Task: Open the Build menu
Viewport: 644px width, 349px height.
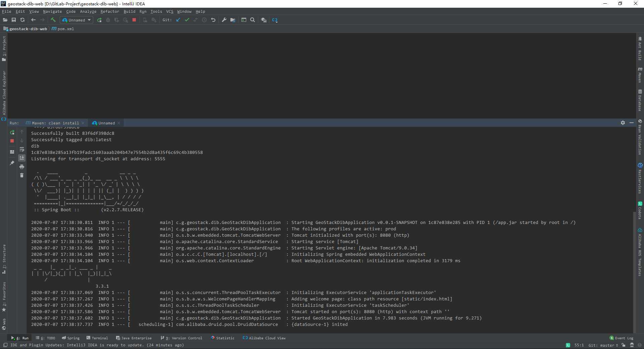Action: click(129, 11)
